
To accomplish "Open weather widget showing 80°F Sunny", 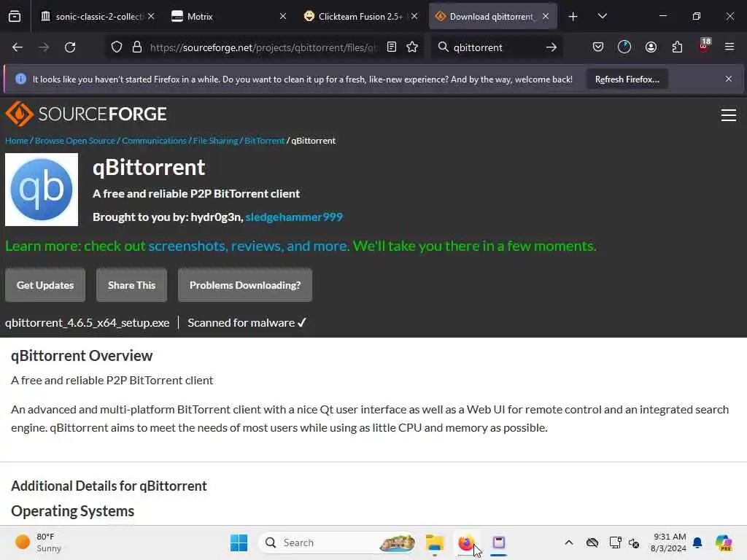I will point(38,542).
